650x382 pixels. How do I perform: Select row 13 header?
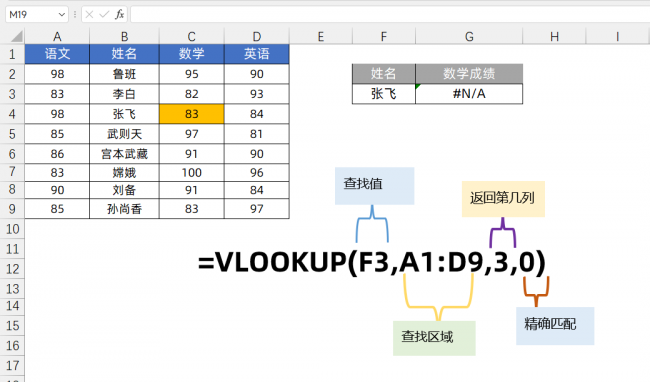(x=12, y=289)
